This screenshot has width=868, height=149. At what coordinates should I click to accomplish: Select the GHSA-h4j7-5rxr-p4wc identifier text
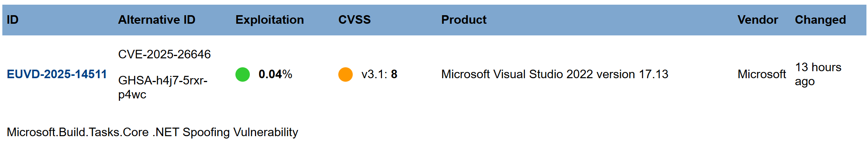click(163, 87)
